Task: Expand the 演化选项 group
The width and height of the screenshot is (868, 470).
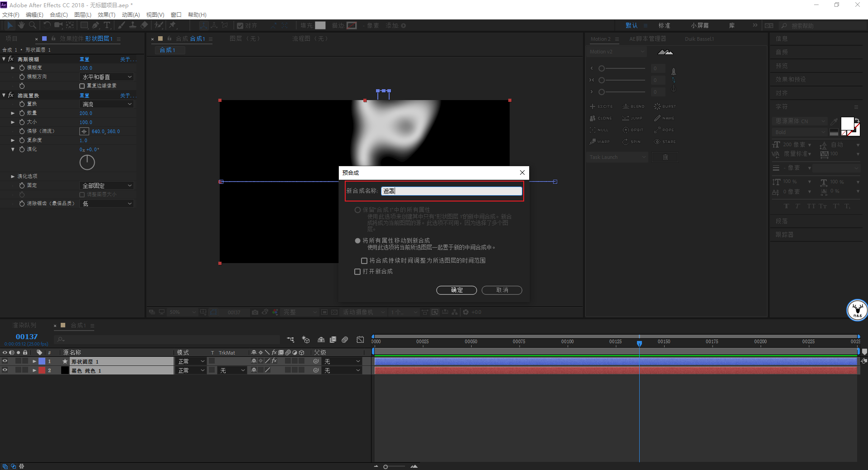Action: 13,177
